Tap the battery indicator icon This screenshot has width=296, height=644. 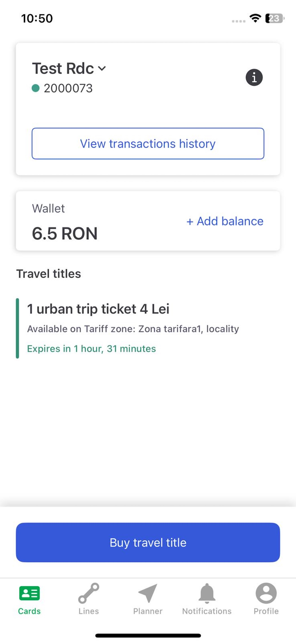[275, 18]
